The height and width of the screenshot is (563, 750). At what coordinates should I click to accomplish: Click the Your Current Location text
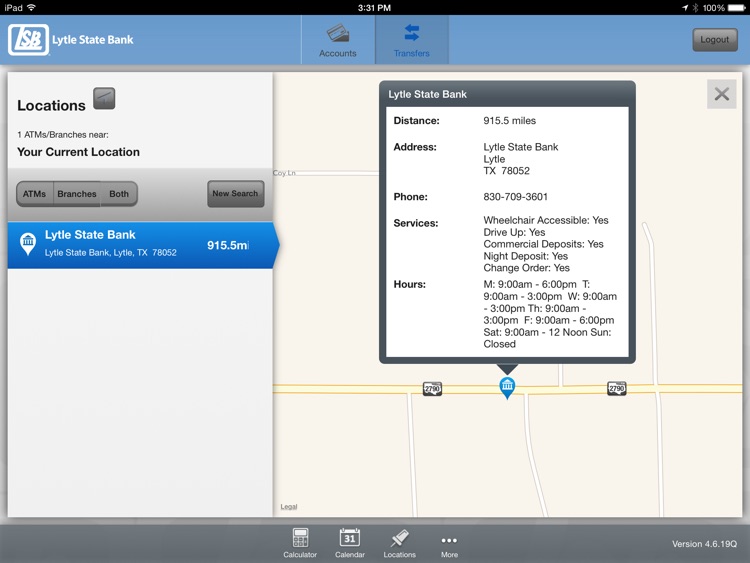click(78, 152)
